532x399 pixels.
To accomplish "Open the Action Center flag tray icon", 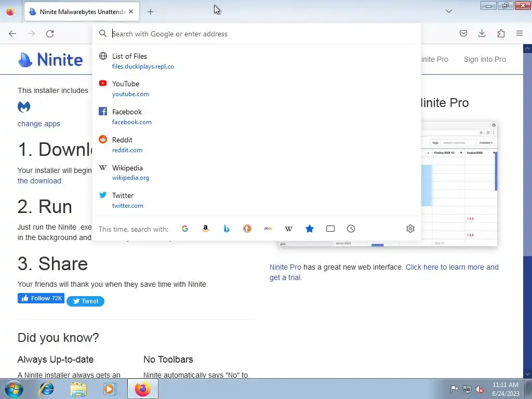I will pyautogui.click(x=454, y=389).
